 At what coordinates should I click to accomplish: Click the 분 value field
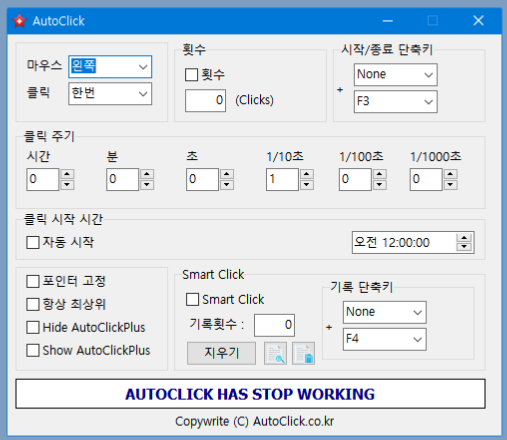pyautogui.click(x=122, y=179)
